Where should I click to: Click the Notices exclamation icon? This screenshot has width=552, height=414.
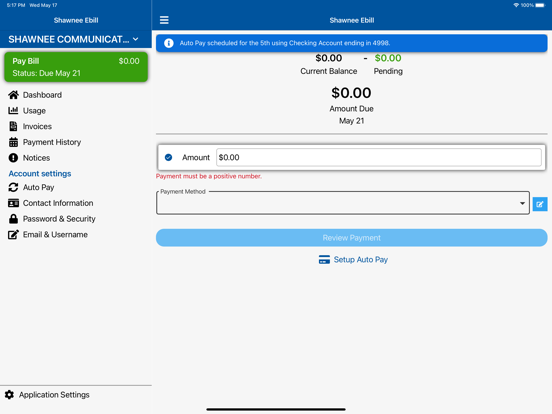[13, 158]
